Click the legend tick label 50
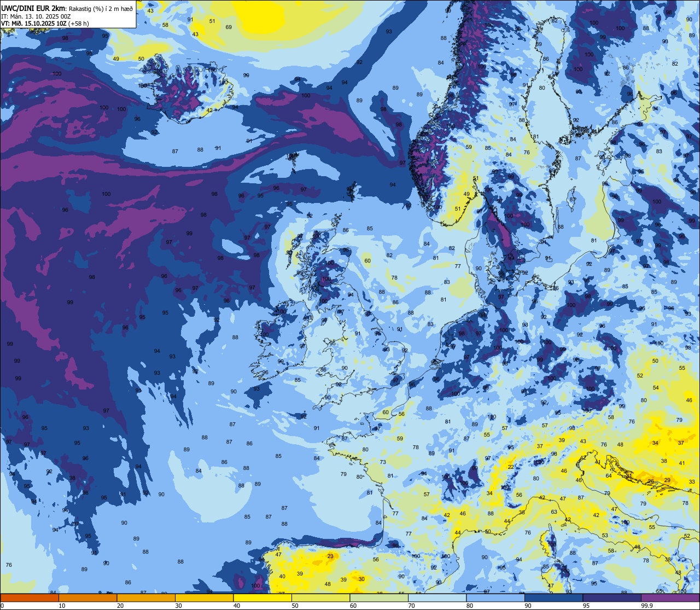700x610 pixels. 295,606
